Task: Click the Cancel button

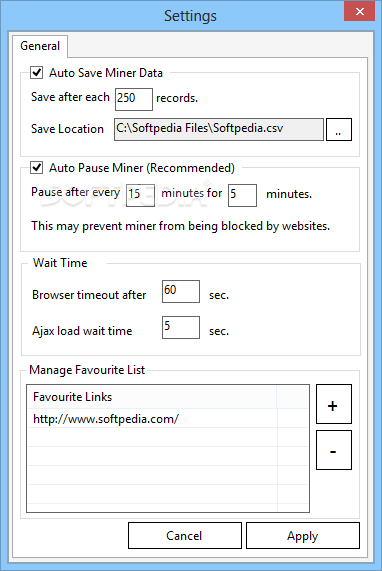Action: 185,536
